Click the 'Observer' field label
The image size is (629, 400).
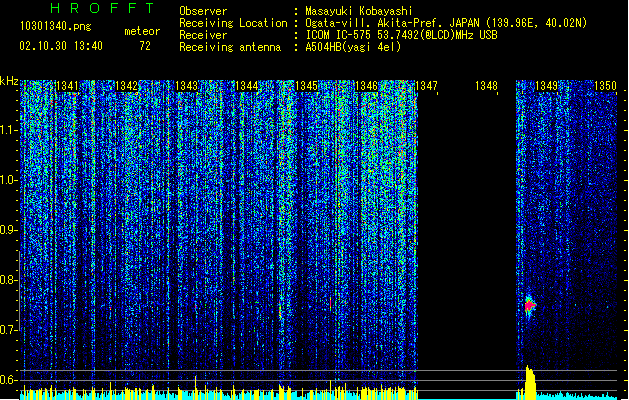(x=203, y=11)
